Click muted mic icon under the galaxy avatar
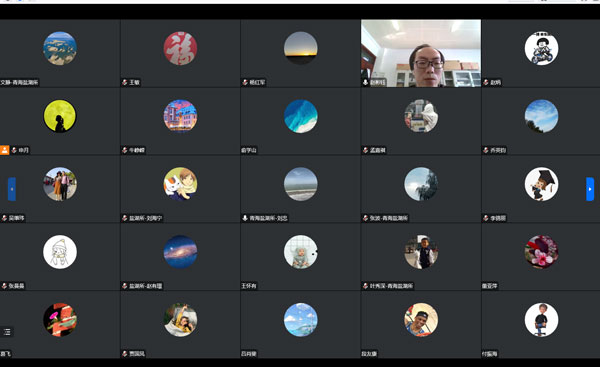 point(125,286)
